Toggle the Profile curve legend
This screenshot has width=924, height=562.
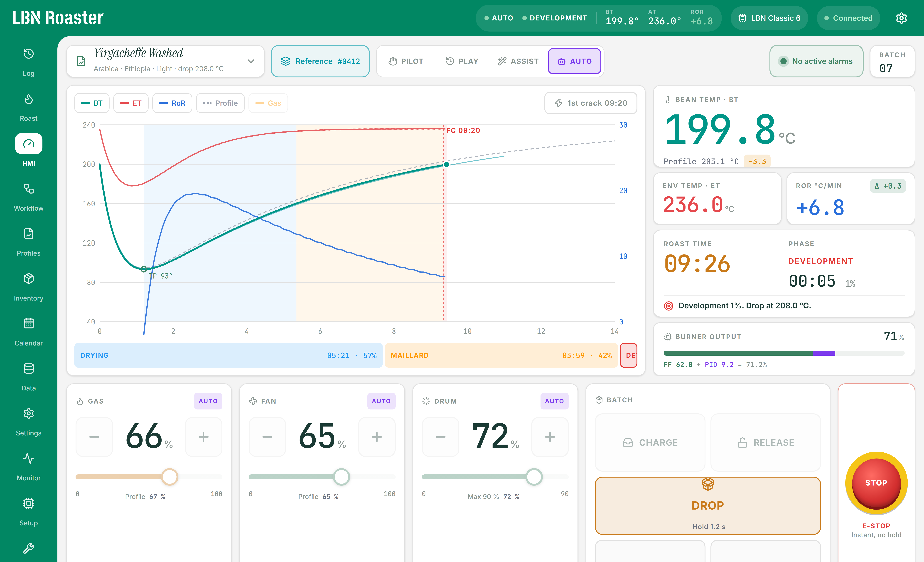pos(220,103)
